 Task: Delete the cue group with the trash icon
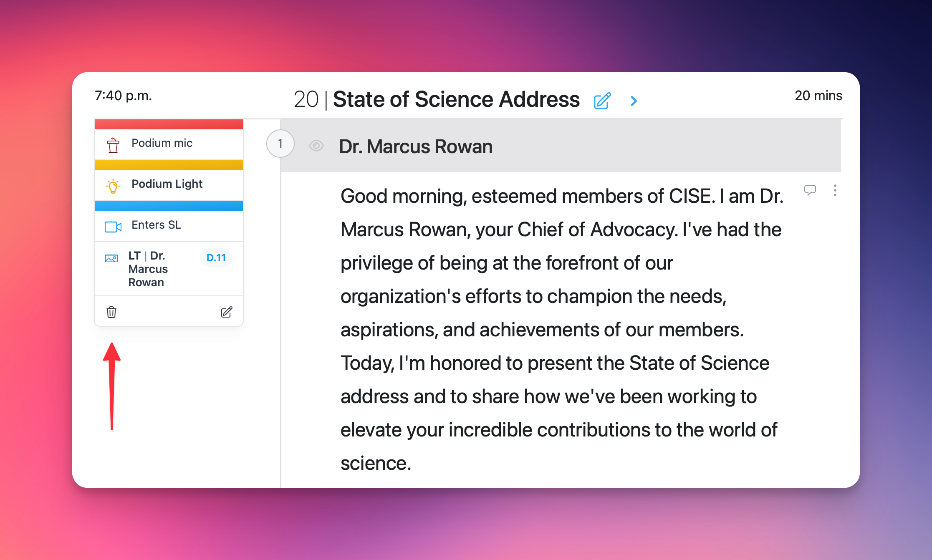111,312
